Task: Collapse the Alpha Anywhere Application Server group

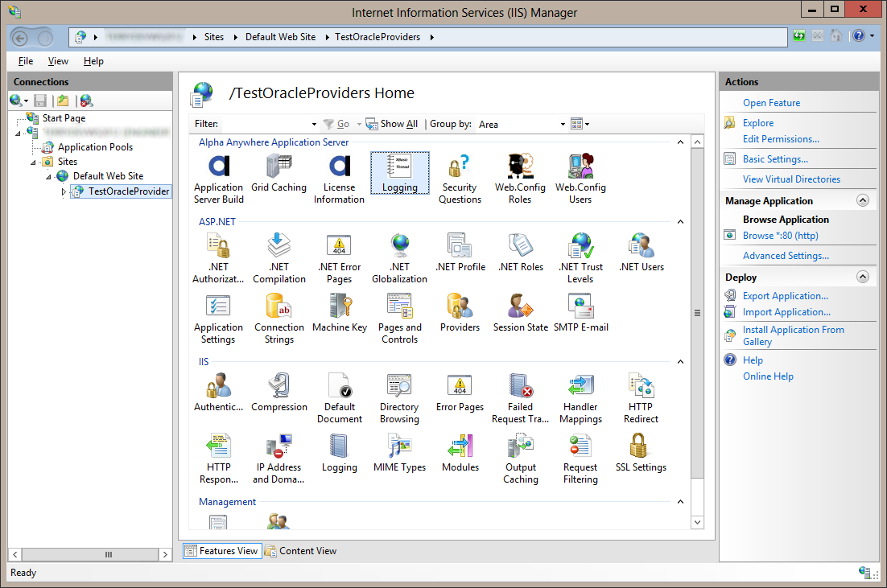Action: [680, 142]
